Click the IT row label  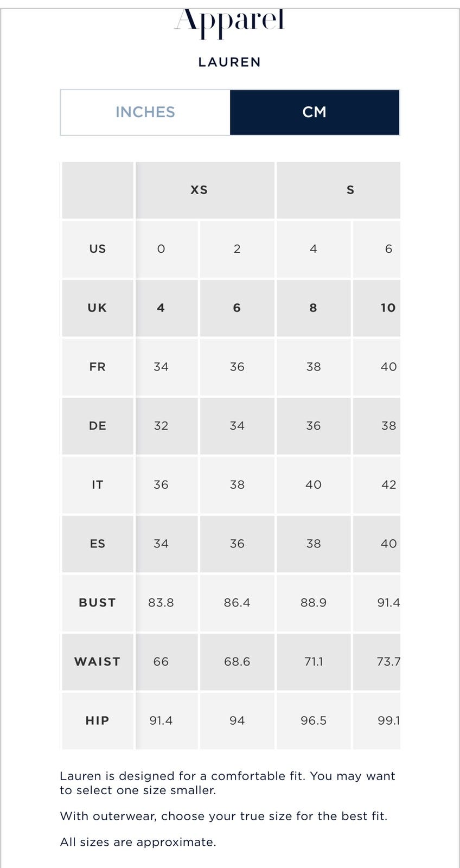point(98,484)
